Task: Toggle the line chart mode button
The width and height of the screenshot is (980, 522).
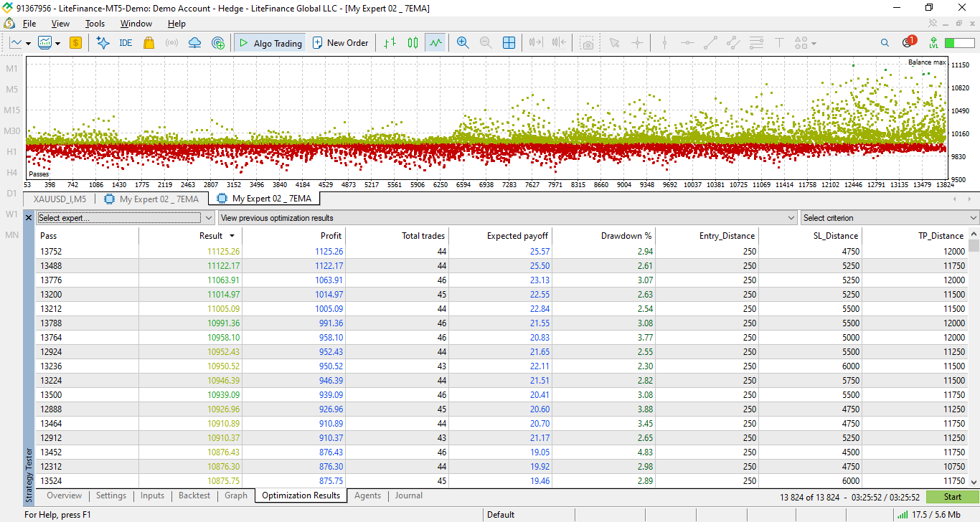Action: [435, 43]
